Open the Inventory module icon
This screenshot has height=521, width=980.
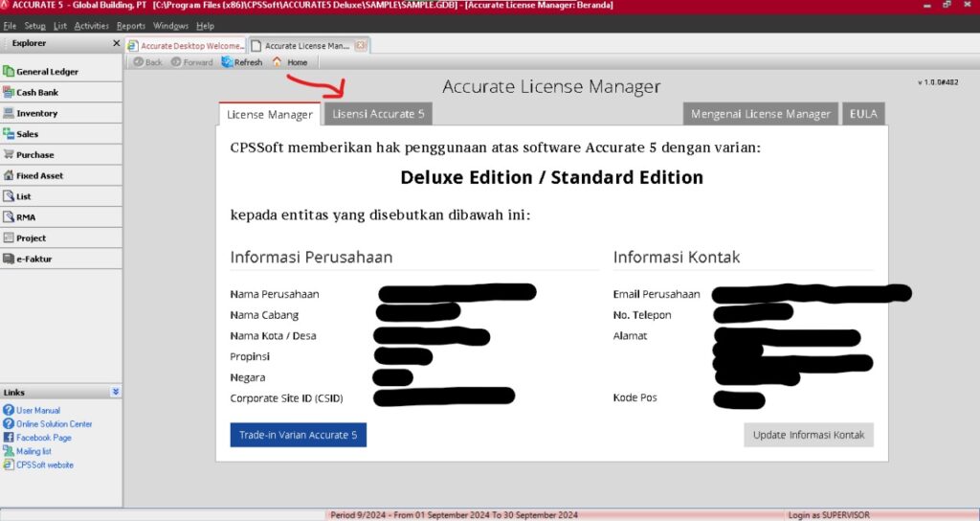[x=8, y=113]
